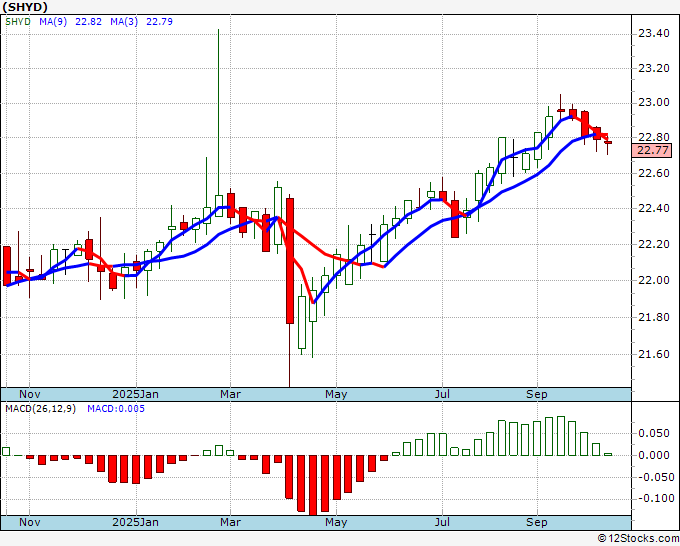Click Sep on the MACD time axis

tap(536, 522)
